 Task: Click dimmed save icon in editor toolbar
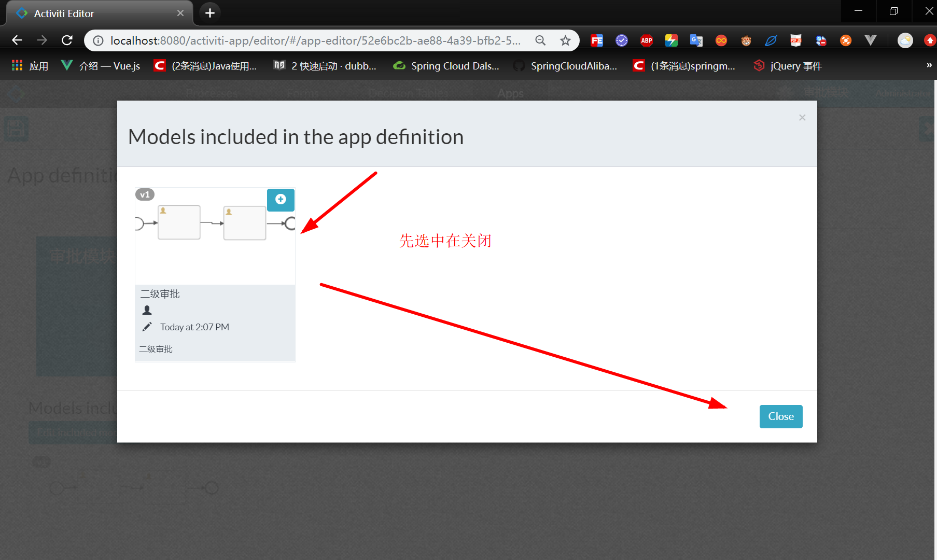tap(16, 129)
